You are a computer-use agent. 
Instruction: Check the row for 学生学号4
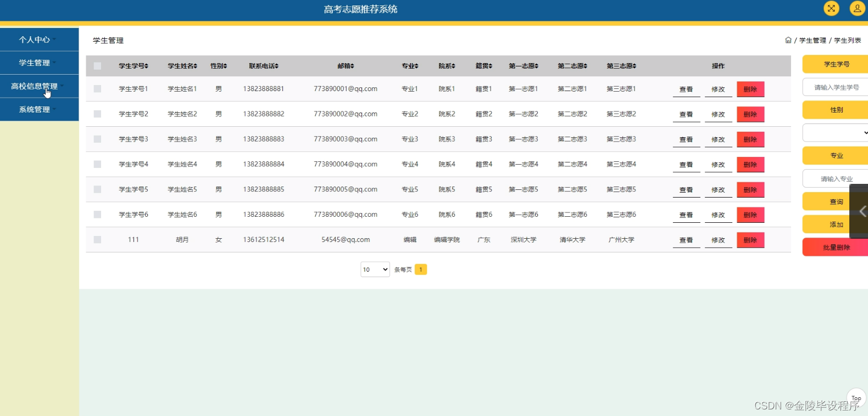coord(97,164)
